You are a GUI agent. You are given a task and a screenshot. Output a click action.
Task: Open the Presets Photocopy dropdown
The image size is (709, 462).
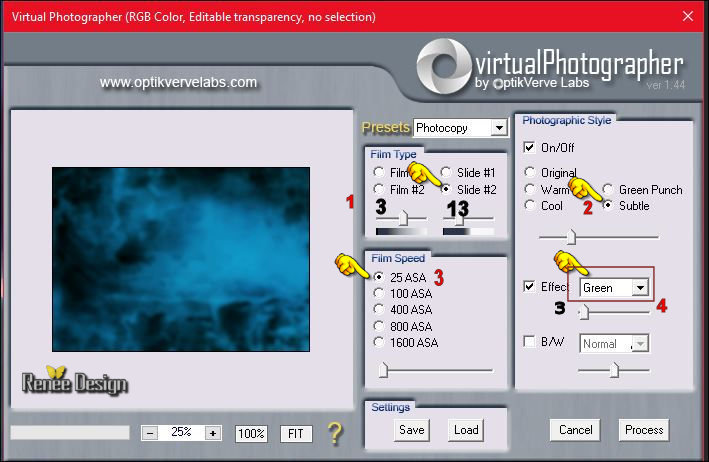499,128
